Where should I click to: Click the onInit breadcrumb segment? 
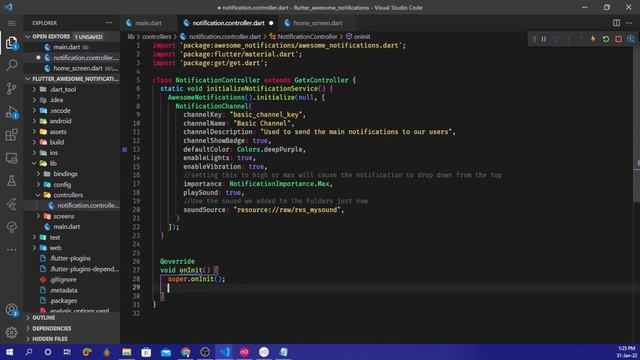pos(361,37)
